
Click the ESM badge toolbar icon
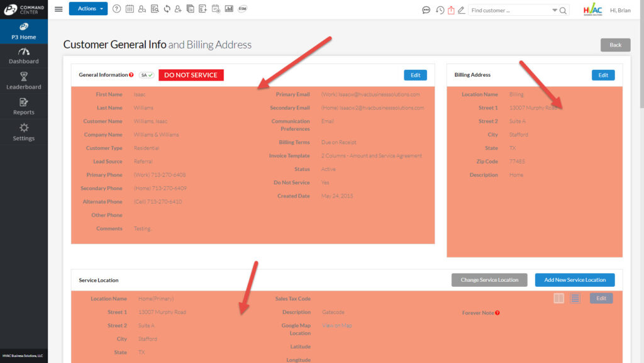point(243,9)
